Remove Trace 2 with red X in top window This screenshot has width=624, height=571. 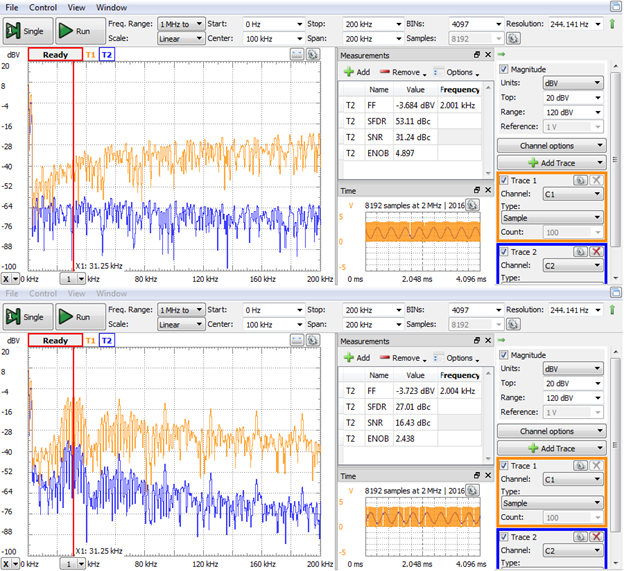596,251
